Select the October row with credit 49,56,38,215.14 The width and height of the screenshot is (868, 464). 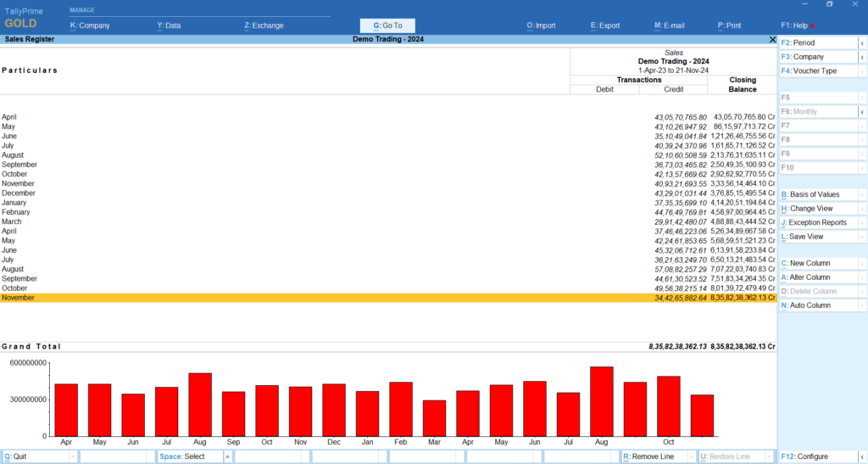point(388,288)
